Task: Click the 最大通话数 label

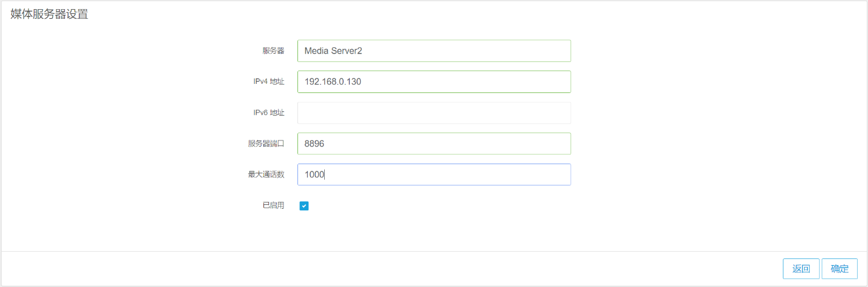Action: pos(266,175)
